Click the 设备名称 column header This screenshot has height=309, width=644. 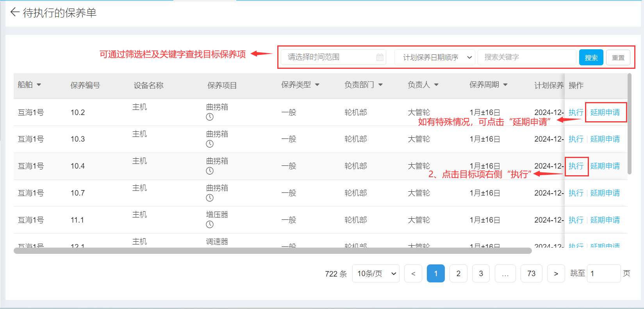pos(148,85)
